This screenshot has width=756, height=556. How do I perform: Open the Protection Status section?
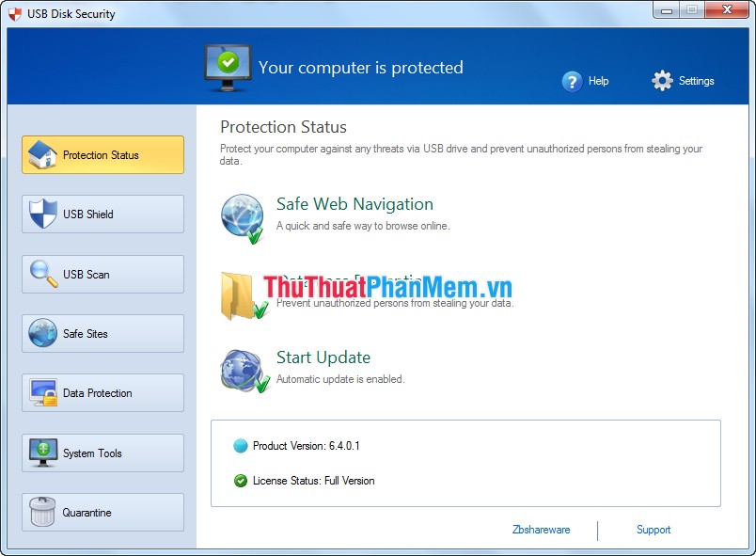pos(102,155)
